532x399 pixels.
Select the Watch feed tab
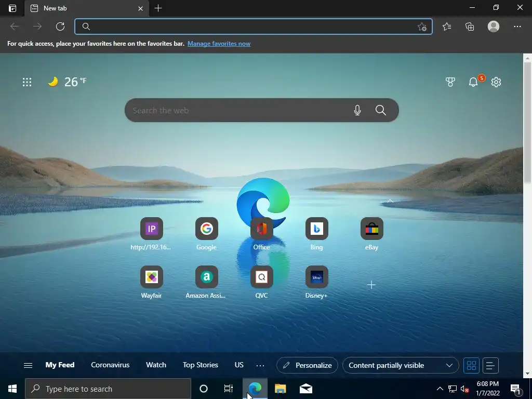(156, 365)
